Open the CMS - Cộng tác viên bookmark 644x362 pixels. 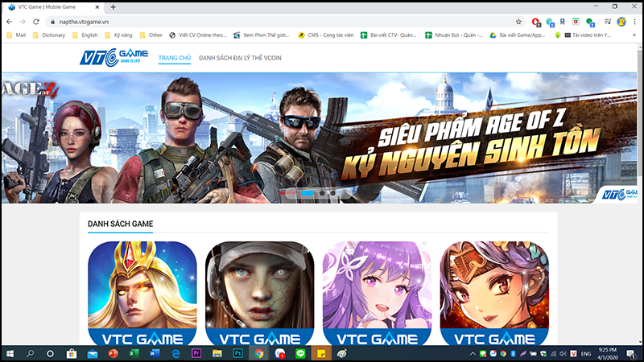point(326,35)
